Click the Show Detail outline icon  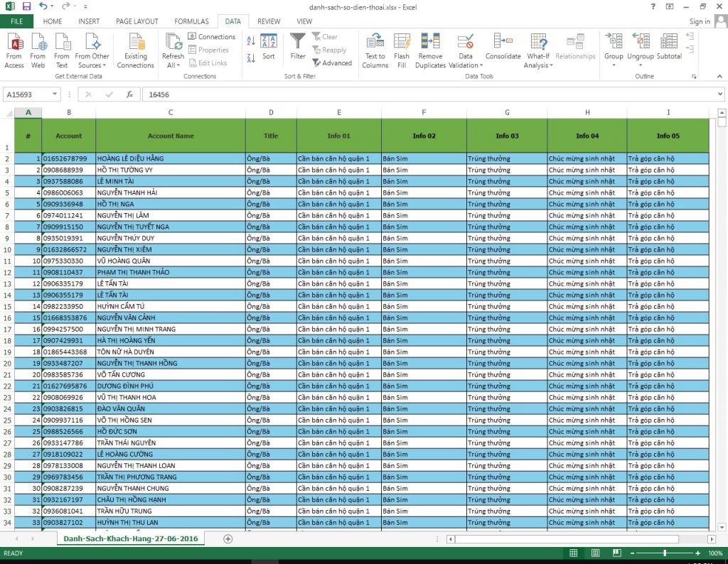pyautogui.click(x=690, y=36)
